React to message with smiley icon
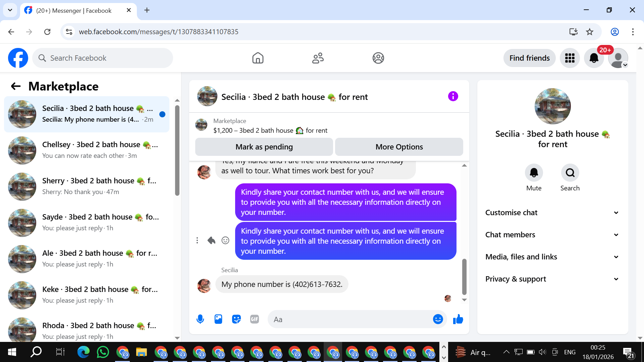Viewport: 644px width, 362px height. (225, 240)
